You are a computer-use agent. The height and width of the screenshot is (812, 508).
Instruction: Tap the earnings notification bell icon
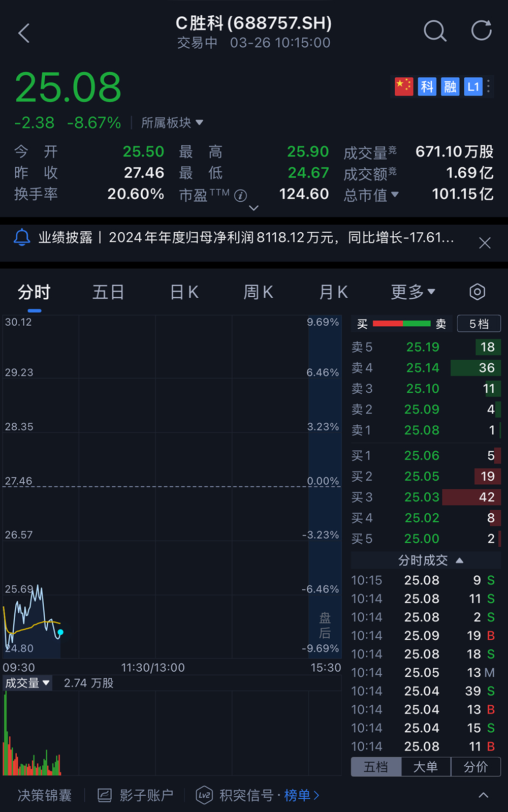(x=22, y=237)
